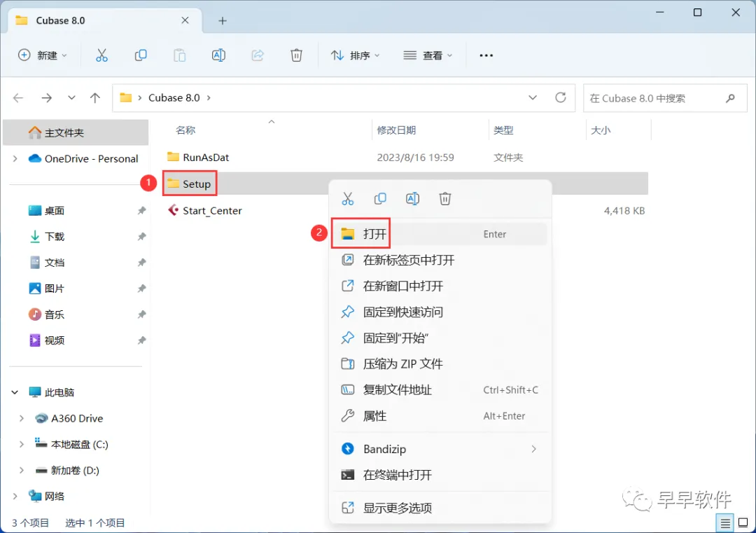756x533 pixels.
Task: Go up one folder level
Action: tap(95, 98)
